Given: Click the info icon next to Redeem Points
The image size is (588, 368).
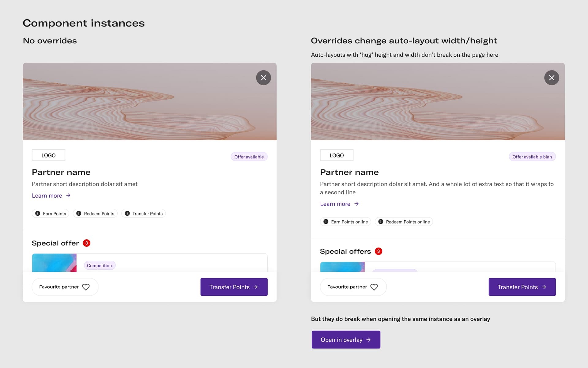Looking at the screenshot, I should (78, 213).
